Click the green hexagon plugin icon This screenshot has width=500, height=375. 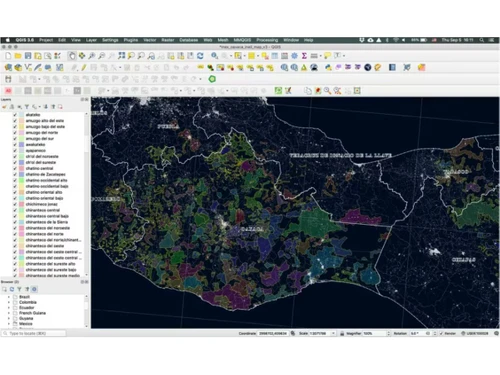pos(212,79)
